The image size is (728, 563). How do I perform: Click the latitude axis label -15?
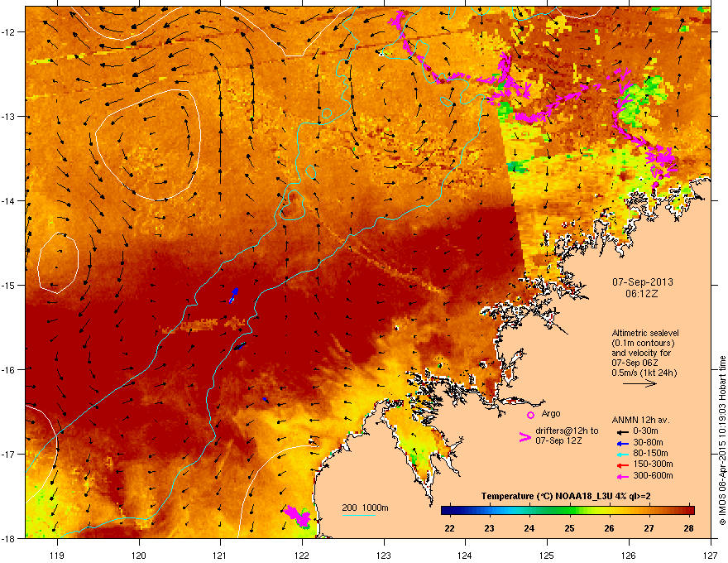9,285
